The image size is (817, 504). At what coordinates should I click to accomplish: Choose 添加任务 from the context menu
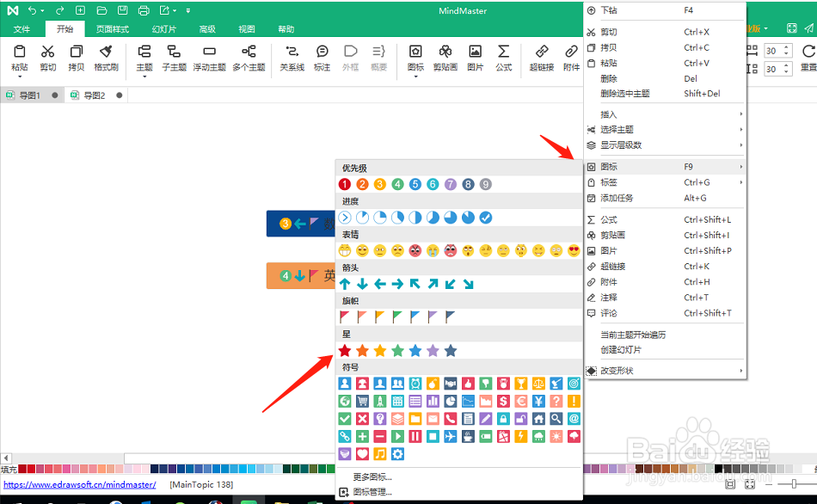664,198
